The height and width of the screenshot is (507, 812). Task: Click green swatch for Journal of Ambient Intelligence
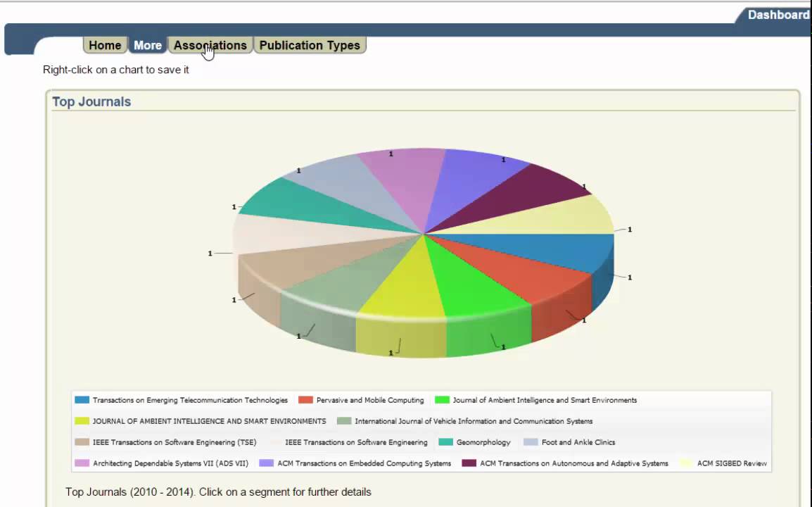[x=443, y=400]
